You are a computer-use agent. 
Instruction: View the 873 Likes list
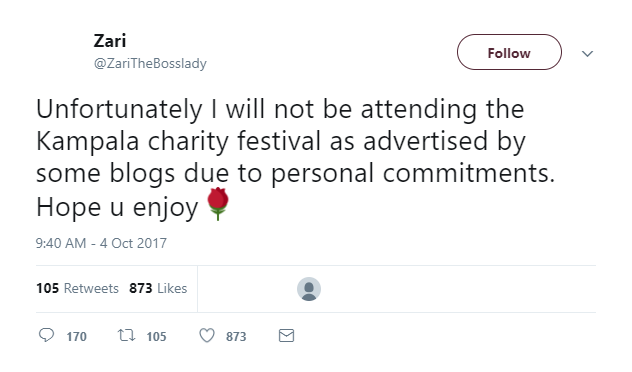[158, 288]
